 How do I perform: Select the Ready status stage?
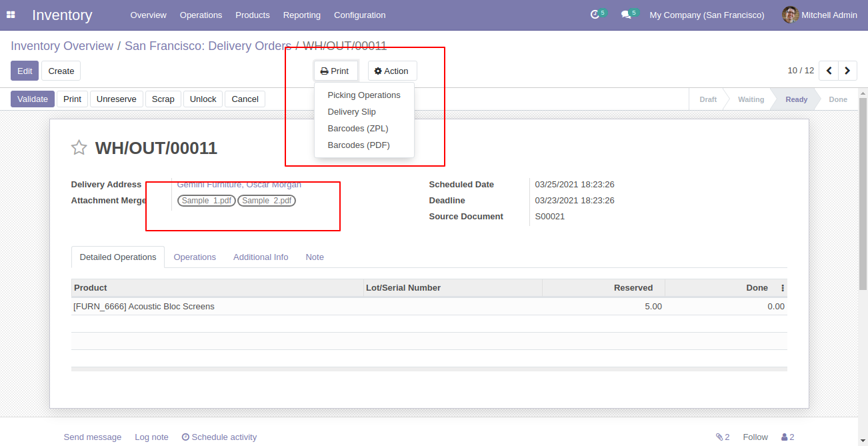point(797,99)
